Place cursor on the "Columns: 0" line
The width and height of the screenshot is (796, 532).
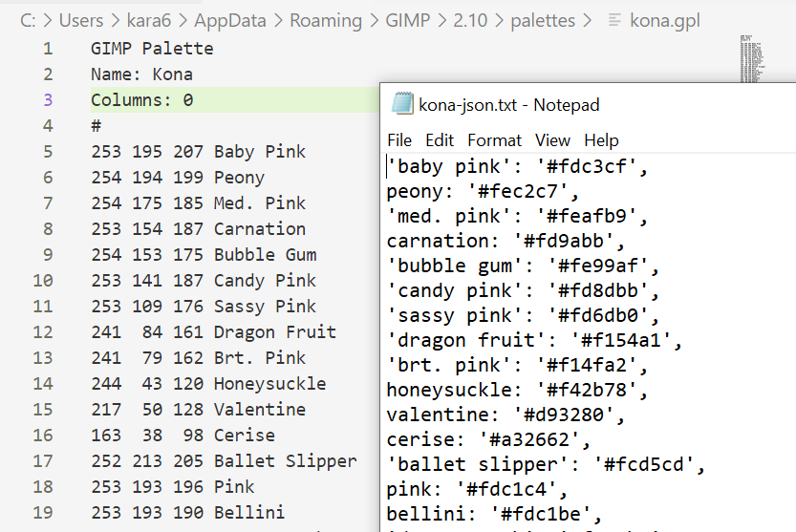coord(142,99)
